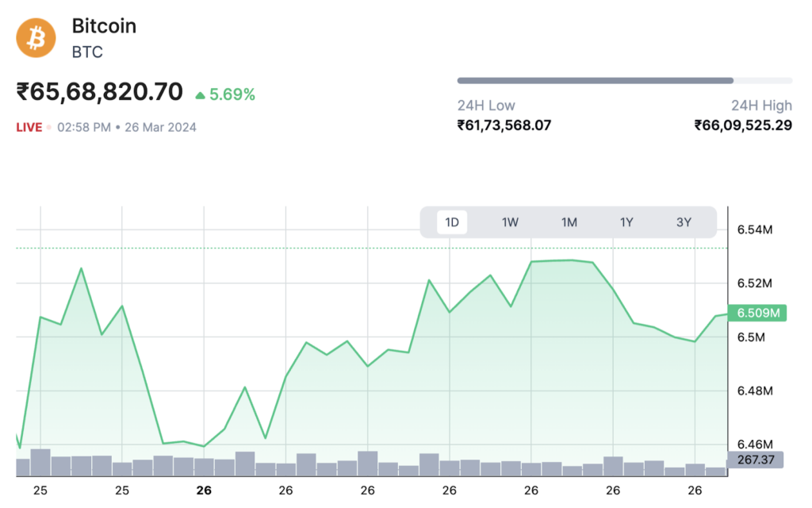Screen dimensions: 812x508
Task: Select the 3Y historical range
Action: [x=684, y=223]
